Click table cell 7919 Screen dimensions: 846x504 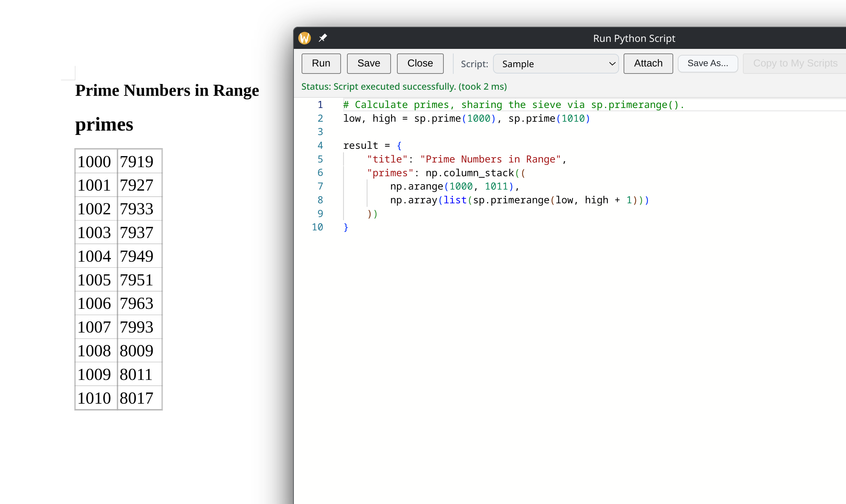point(140,162)
